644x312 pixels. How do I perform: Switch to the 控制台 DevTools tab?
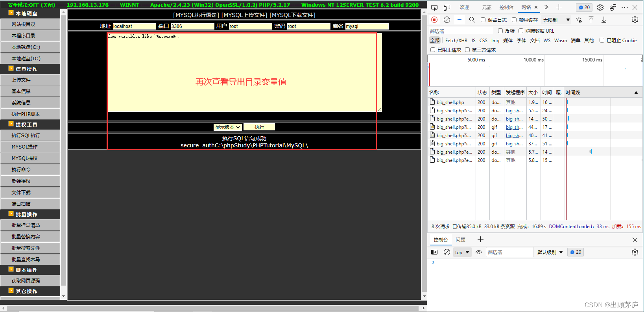(506, 7)
